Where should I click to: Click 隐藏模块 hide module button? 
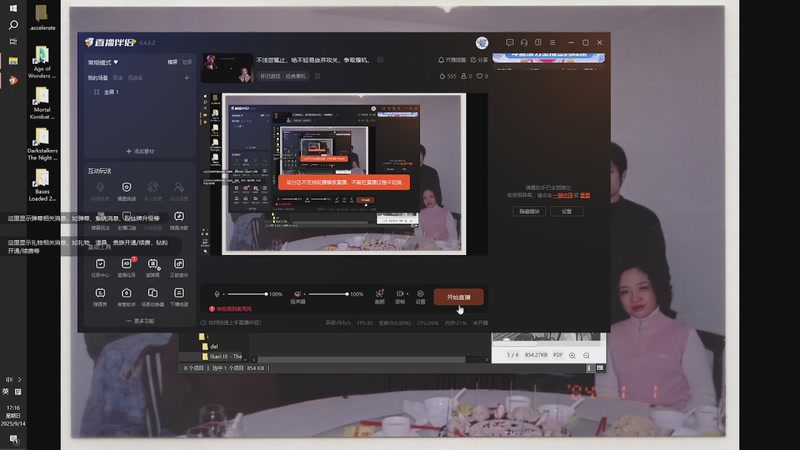click(529, 211)
